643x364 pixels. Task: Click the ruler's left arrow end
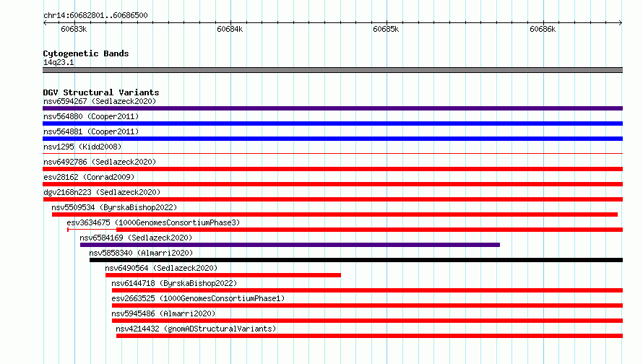point(45,23)
